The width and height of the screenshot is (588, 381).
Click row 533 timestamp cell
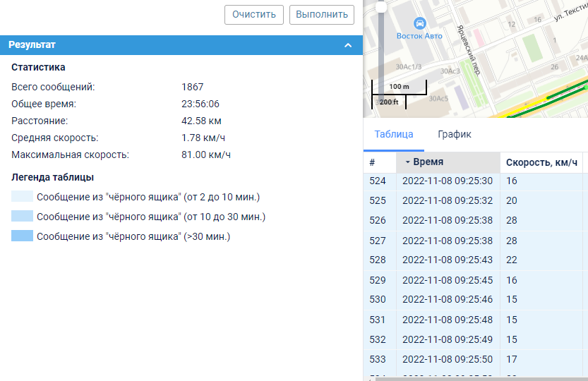[448, 359]
